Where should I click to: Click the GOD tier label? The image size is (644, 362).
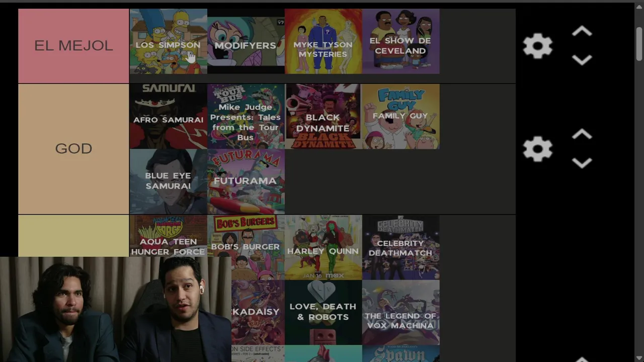tap(73, 149)
